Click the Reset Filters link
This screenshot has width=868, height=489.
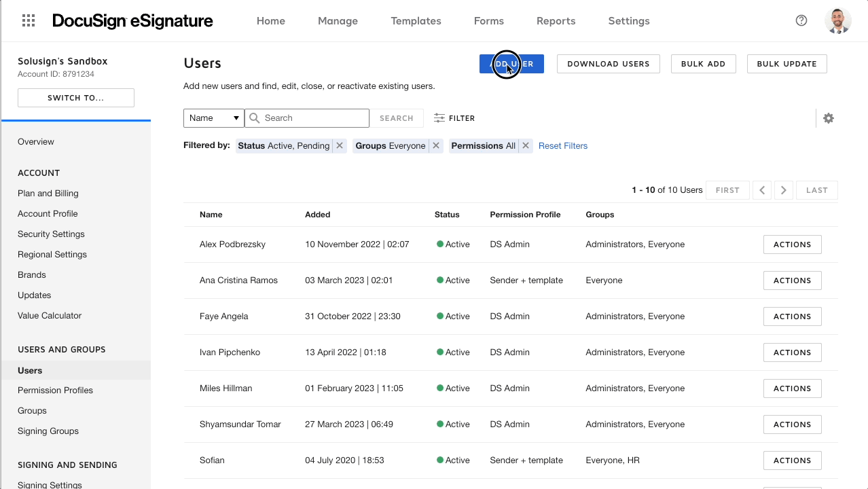(x=563, y=146)
